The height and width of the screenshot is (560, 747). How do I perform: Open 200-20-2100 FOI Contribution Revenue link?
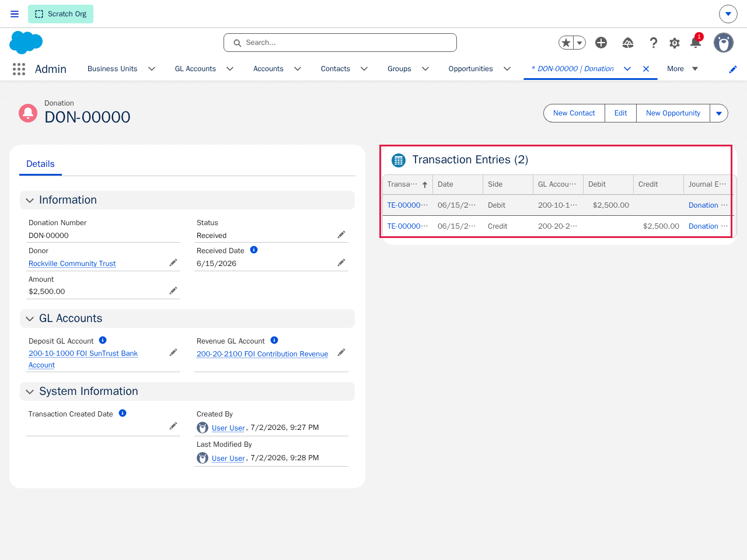tap(263, 354)
